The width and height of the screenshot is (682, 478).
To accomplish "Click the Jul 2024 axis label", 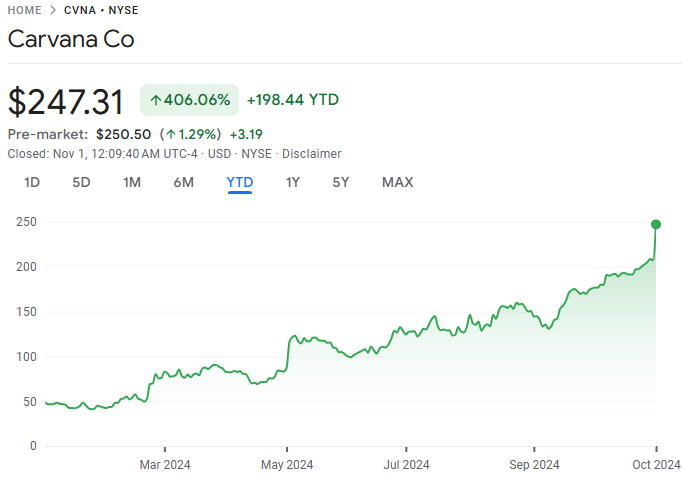I will [x=406, y=465].
